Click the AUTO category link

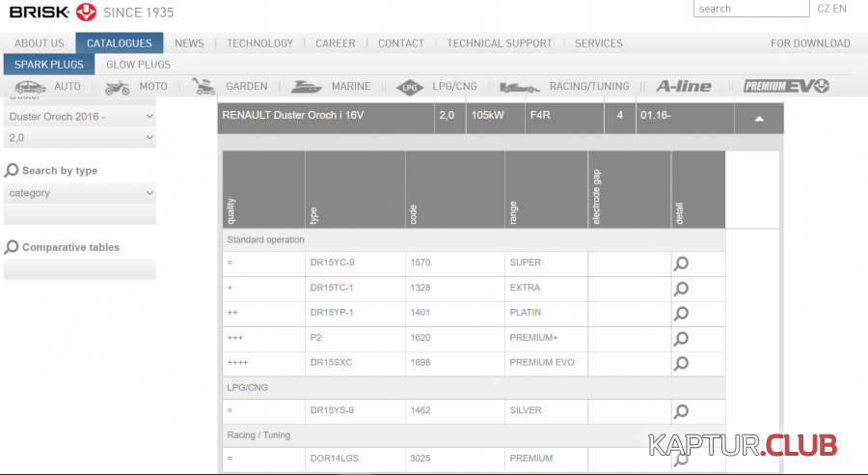tap(67, 87)
